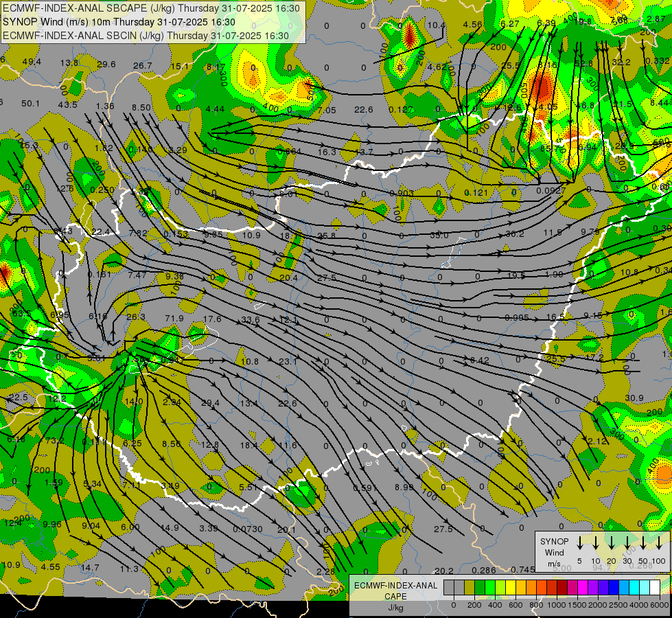This screenshot has width=672, height=618.
Task: Click the 5 m/s wind arrow in legend
Action: [579, 542]
